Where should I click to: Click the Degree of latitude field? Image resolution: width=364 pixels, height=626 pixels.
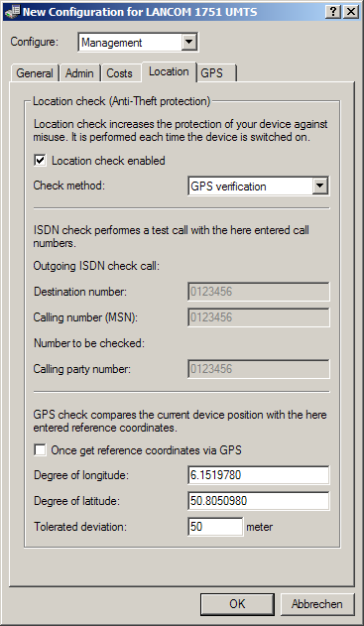pyautogui.click(x=259, y=501)
